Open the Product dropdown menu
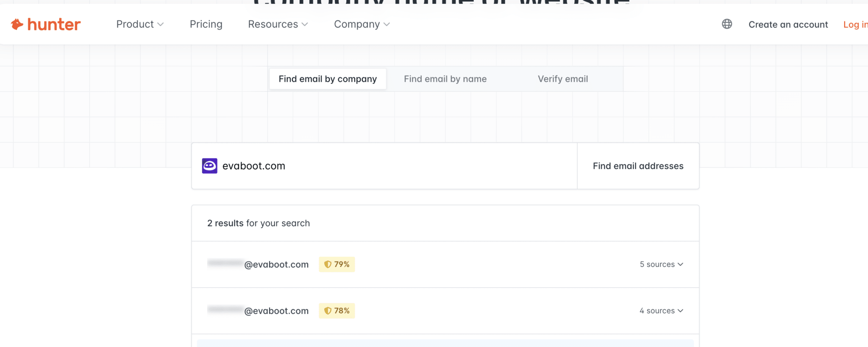 140,24
